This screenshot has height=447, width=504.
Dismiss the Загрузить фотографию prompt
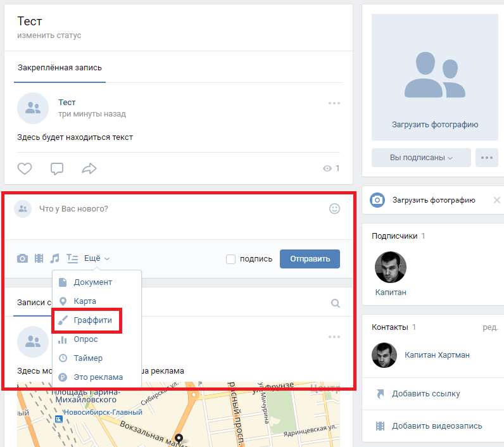pos(496,200)
